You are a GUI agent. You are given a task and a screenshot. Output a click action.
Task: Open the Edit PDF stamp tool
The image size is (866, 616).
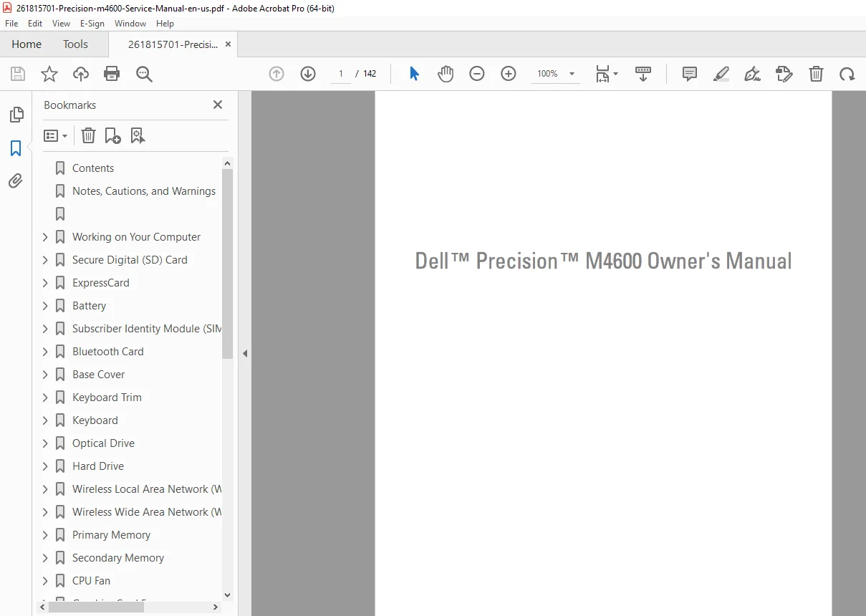coord(784,74)
